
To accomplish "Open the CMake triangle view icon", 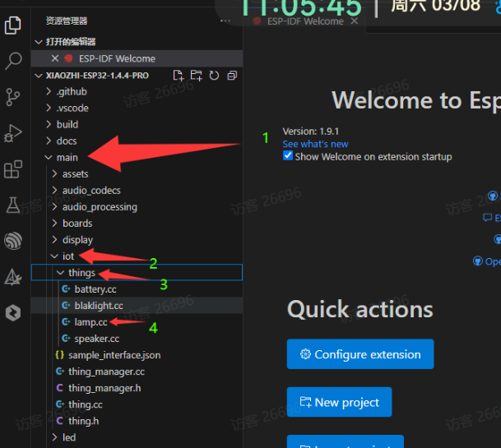I will (x=13, y=277).
